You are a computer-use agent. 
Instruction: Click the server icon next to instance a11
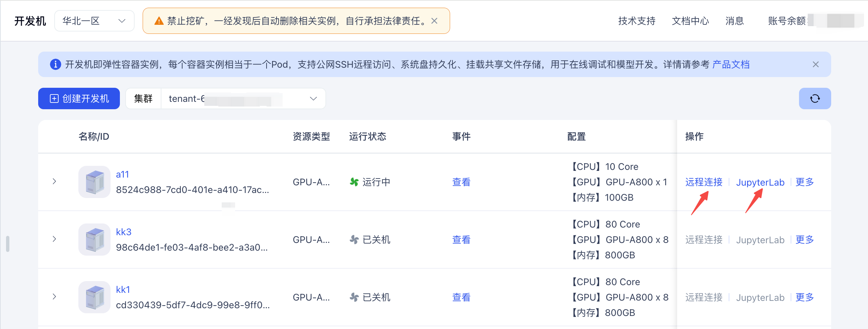tap(94, 182)
